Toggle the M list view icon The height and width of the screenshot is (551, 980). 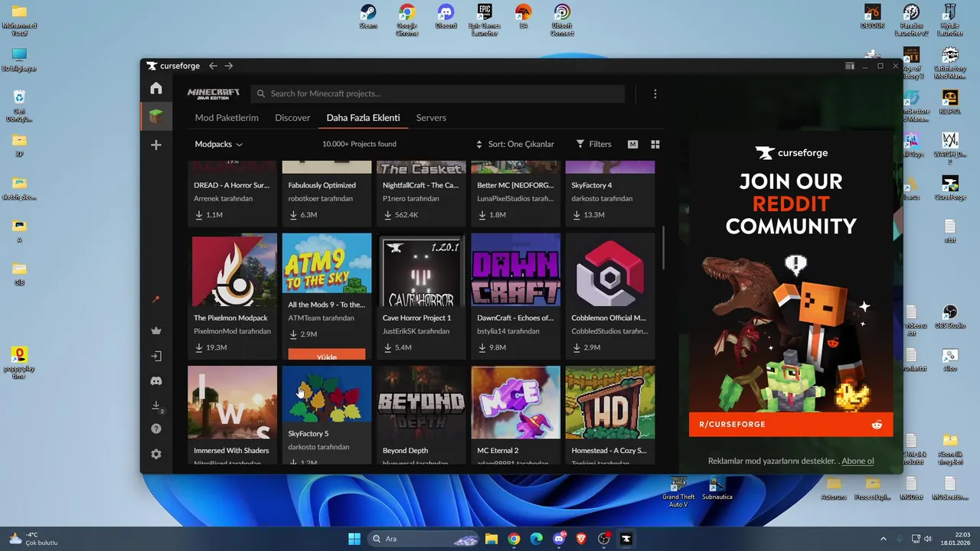point(632,144)
